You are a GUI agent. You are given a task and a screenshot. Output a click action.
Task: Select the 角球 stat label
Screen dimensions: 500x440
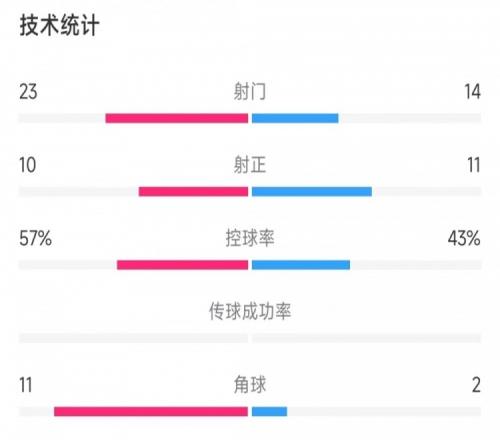click(250, 385)
